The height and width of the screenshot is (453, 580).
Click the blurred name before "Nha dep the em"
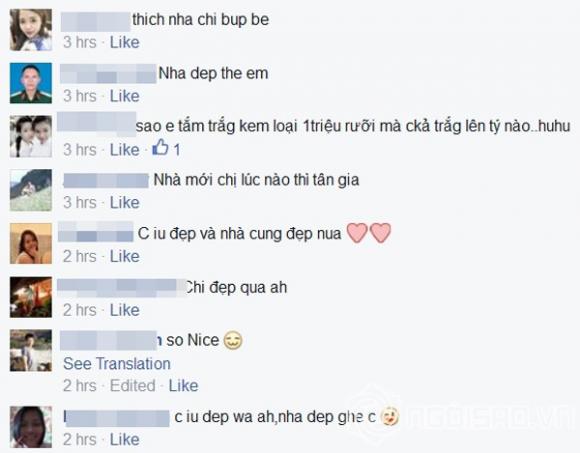tap(108, 73)
